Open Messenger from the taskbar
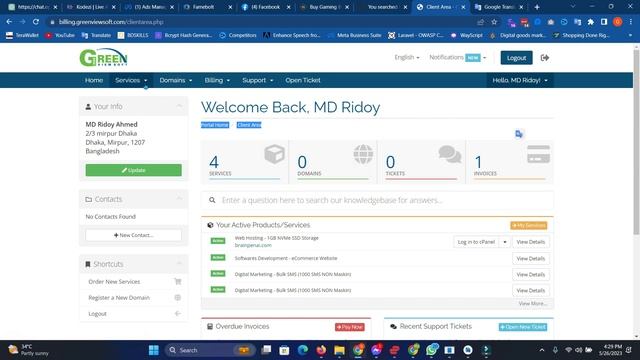The height and width of the screenshot is (360, 640). click(x=376, y=350)
